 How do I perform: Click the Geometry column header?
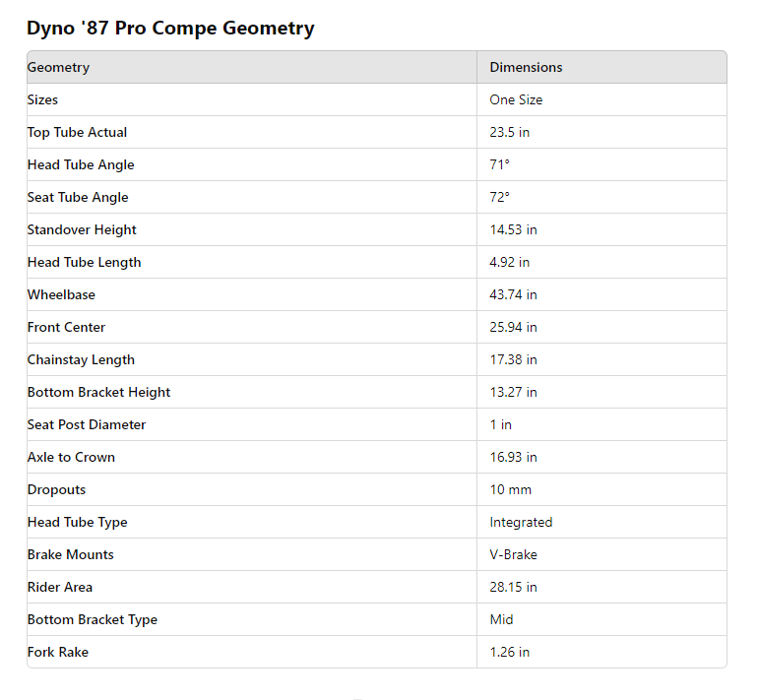click(58, 68)
